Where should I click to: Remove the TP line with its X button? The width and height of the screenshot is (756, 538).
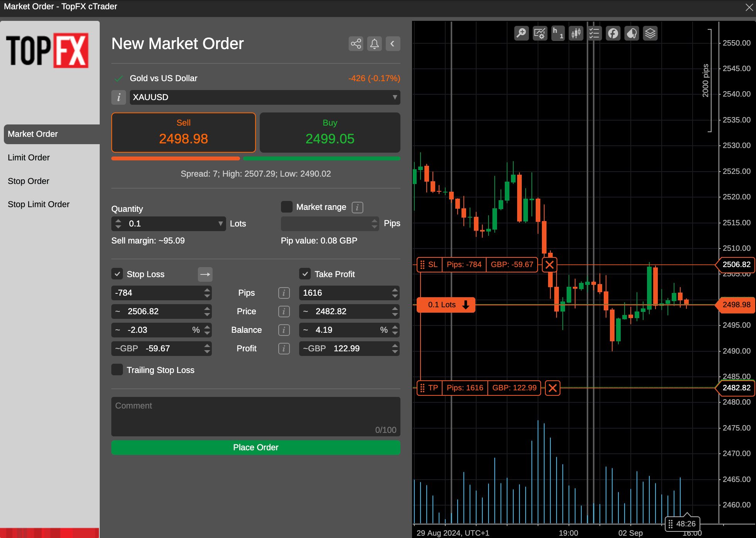pyautogui.click(x=552, y=388)
